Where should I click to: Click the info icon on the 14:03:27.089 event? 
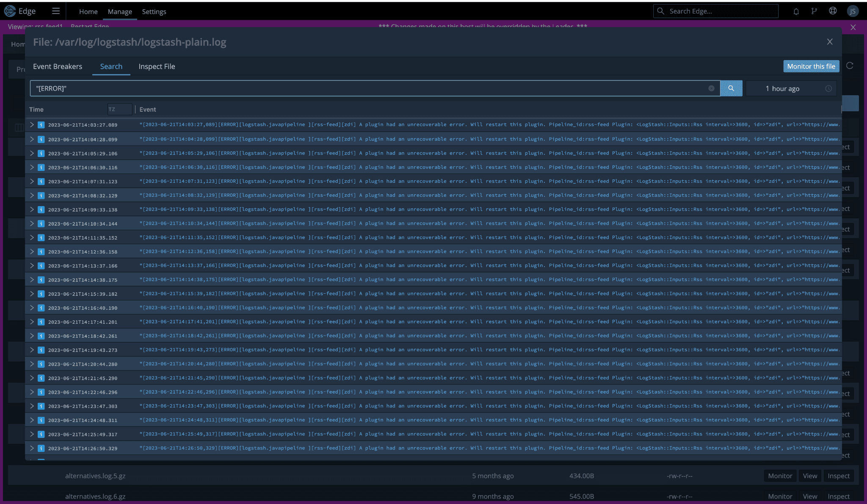point(41,125)
